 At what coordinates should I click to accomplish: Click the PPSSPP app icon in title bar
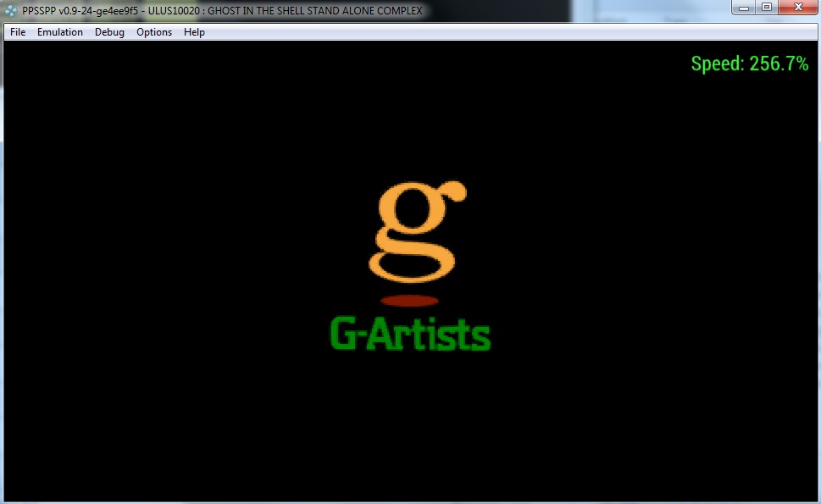coord(11,11)
